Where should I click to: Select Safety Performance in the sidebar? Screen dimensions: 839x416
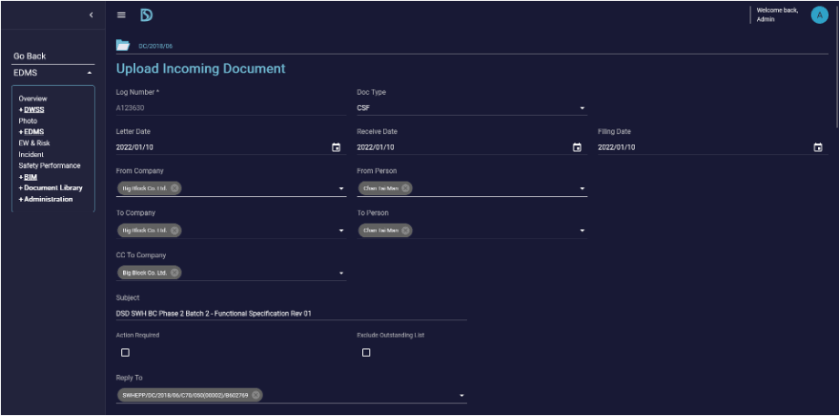[49, 166]
